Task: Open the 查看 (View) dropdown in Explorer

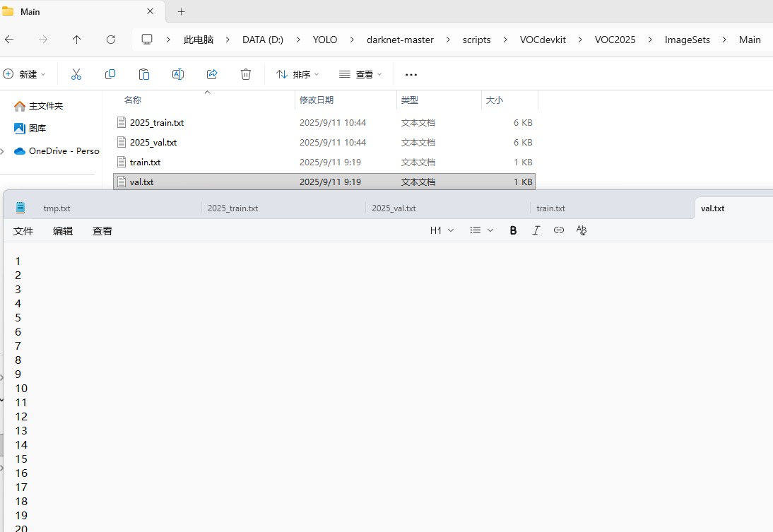Action: pyautogui.click(x=360, y=74)
